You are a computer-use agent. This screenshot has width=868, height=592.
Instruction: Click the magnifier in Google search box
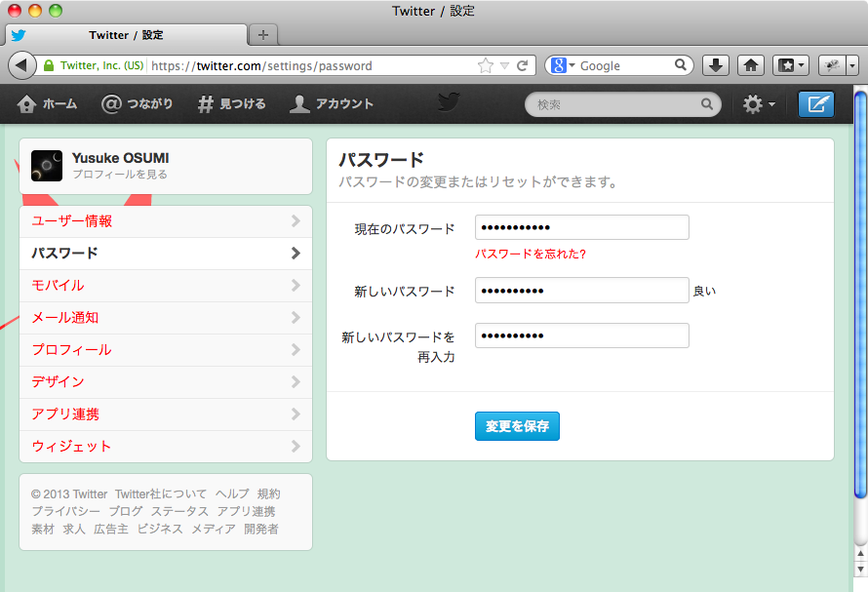coord(681,65)
